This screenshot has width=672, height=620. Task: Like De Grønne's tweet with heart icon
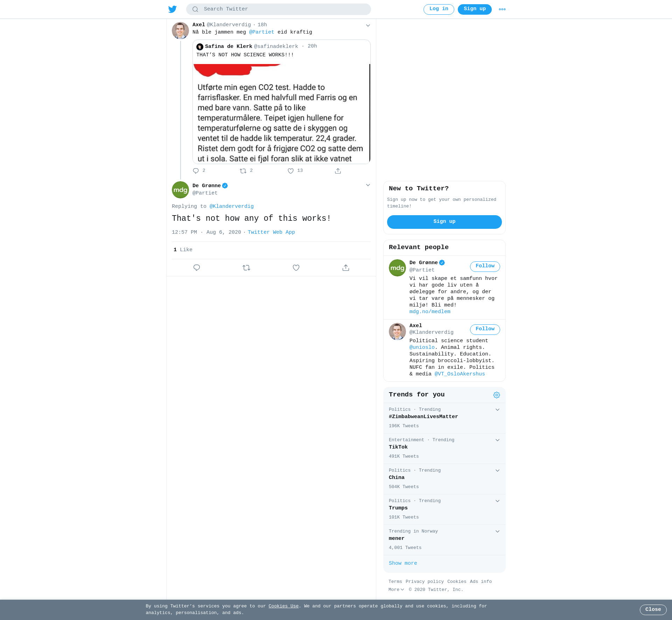pyautogui.click(x=296, y=268)
